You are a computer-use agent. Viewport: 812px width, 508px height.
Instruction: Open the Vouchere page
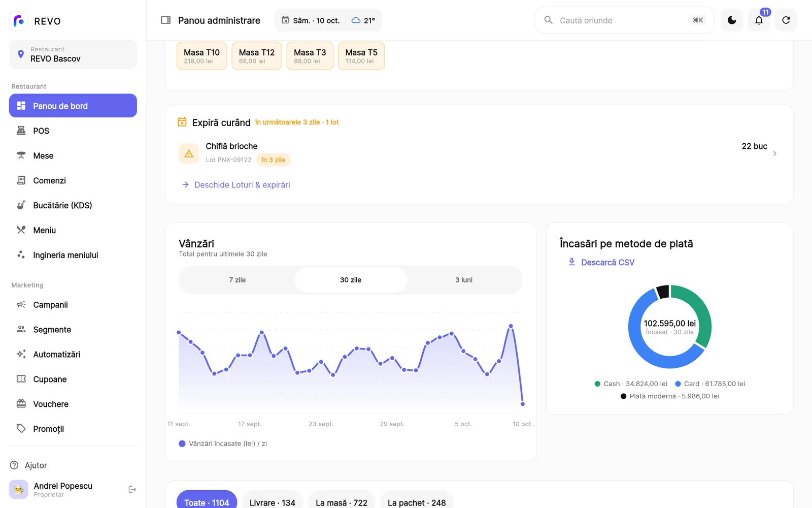point(73,404)
